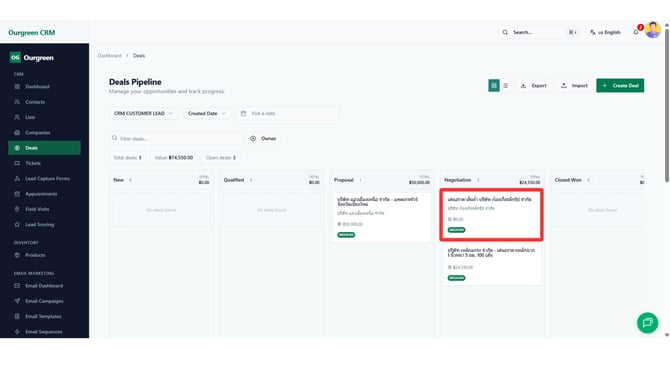Image resolution: width=670 pixels, height=376 pixels.
Task: Open the Owner filter
Action: coord(264,138)
